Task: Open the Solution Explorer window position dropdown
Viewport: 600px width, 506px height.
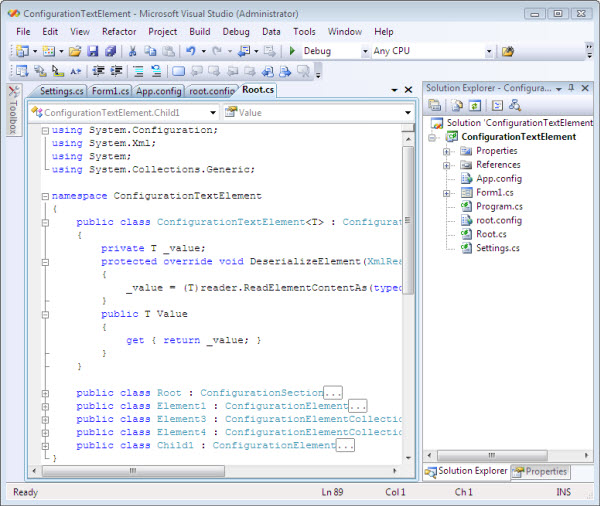Action: point(559,89)
